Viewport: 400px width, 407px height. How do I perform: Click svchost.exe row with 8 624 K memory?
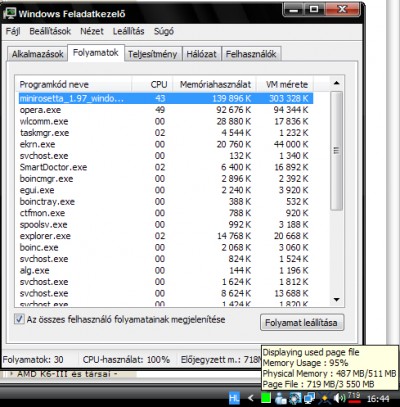[165, 293]
